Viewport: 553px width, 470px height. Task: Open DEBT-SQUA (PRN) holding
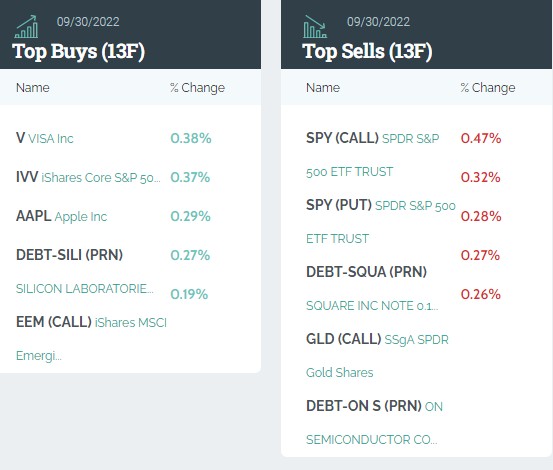(x=366, y=272)
